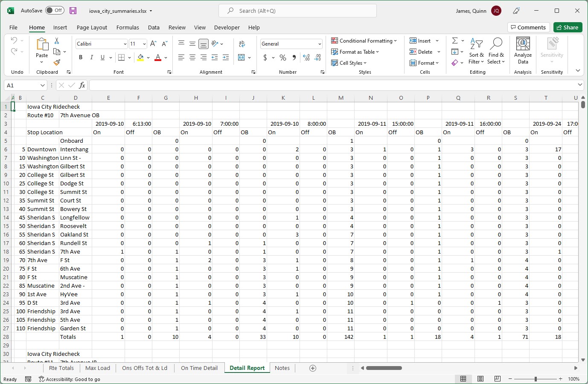Click the Format Painter icon

pyautogui.click(x=56, y=63)
